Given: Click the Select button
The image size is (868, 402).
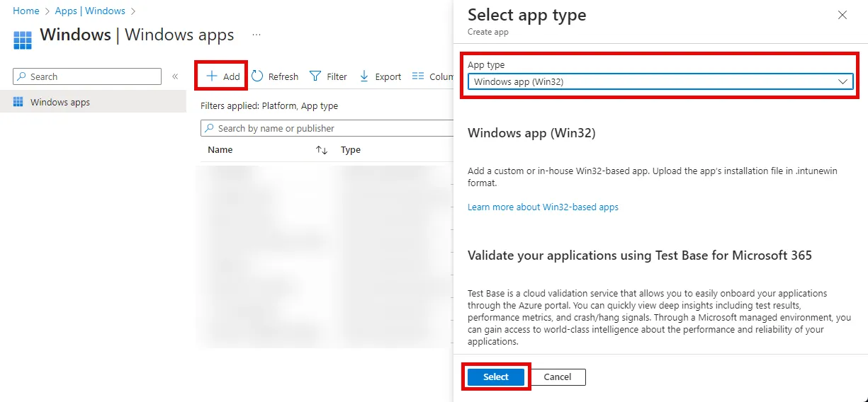Looking at the screenshot, I should [496, 377].
